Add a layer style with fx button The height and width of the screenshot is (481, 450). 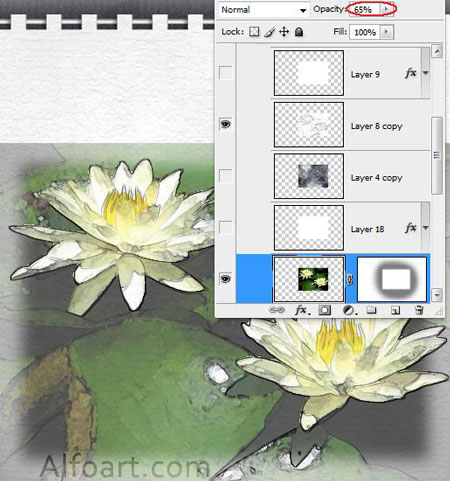(302, 310)
